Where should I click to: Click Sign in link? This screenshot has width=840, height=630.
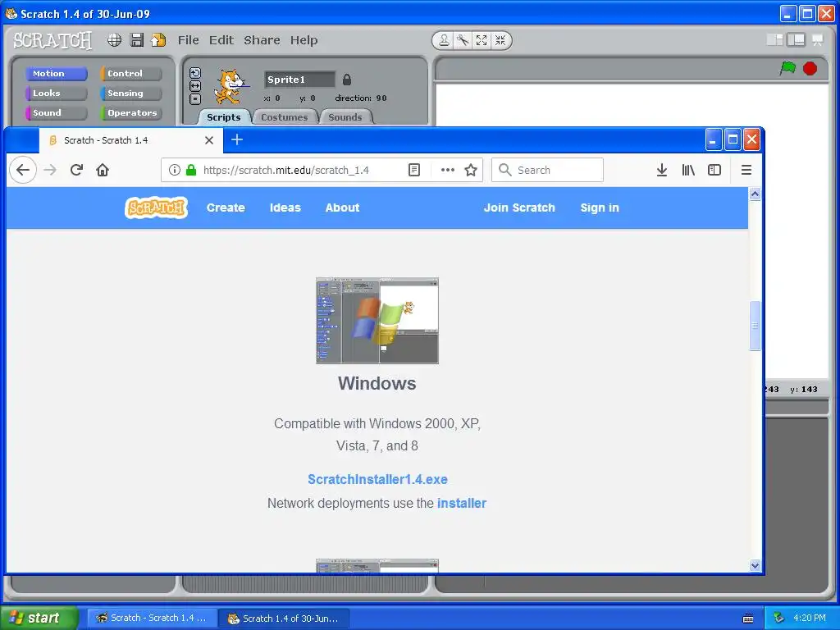click(600, 208)
